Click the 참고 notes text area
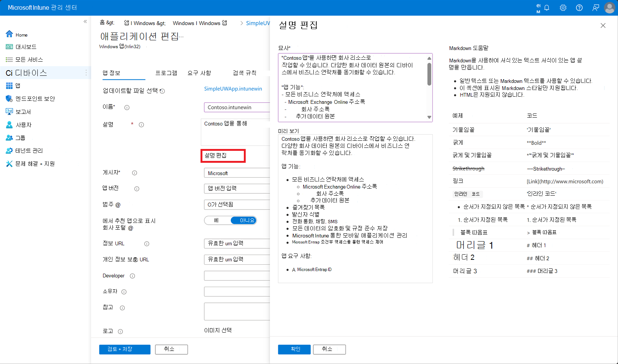618x364 pixels. click(x=237, y=311)
